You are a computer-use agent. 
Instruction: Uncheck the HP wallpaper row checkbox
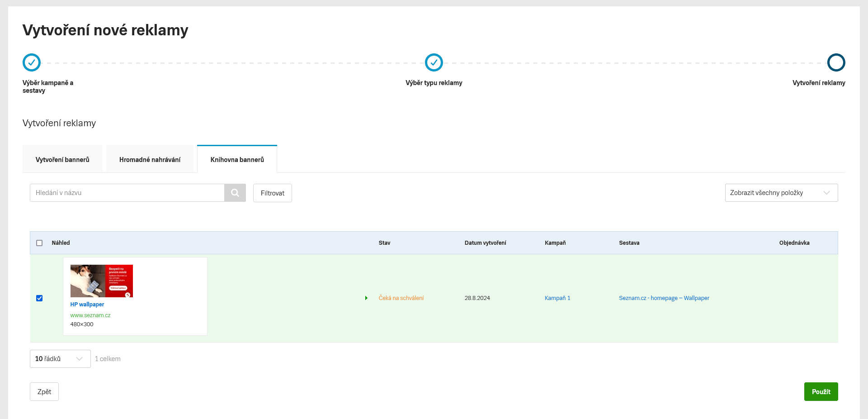tap(39, 298)
